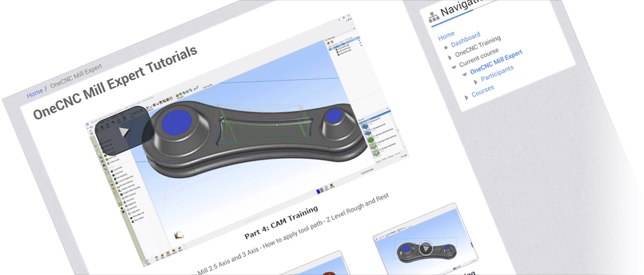
Task: Expand the Participants tree node
Action: pyautogui.click(x=476, y=82)
